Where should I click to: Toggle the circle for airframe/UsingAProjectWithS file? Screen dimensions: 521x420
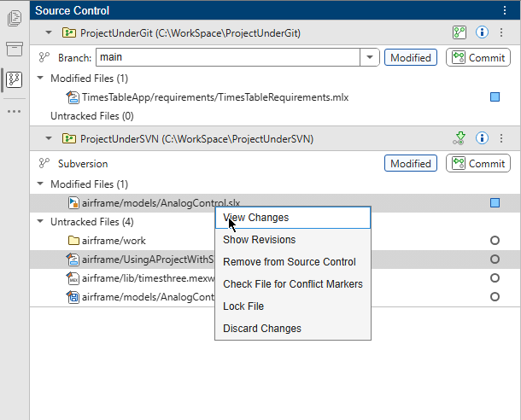click(495, 259)
